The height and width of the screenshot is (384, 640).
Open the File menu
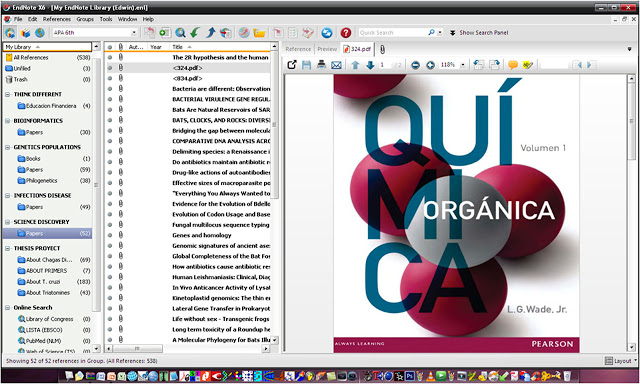(x=18, y=19)
